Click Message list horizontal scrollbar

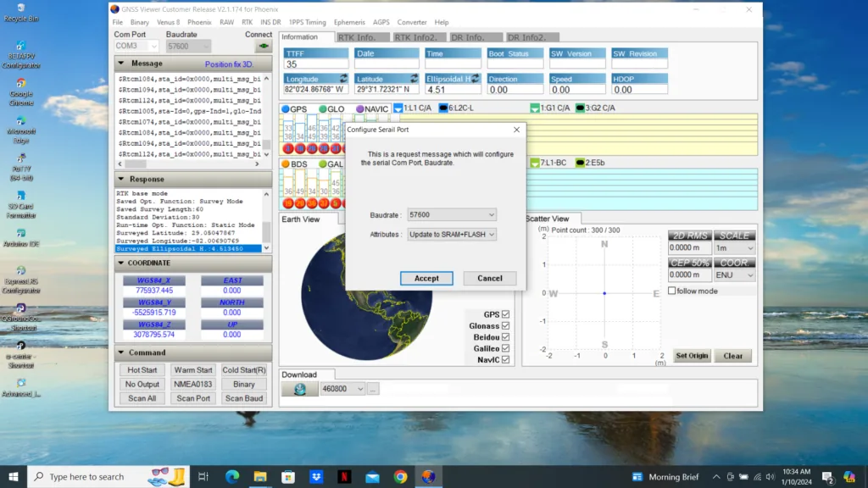tap(188, 164)
